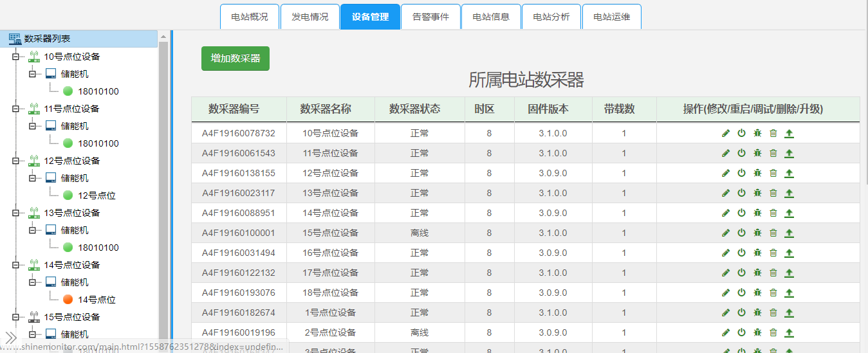Delete the 10号点位设备 datalogger via trash icon
Image resolution: width=868 pixels, height=353 pixels.
773,134
